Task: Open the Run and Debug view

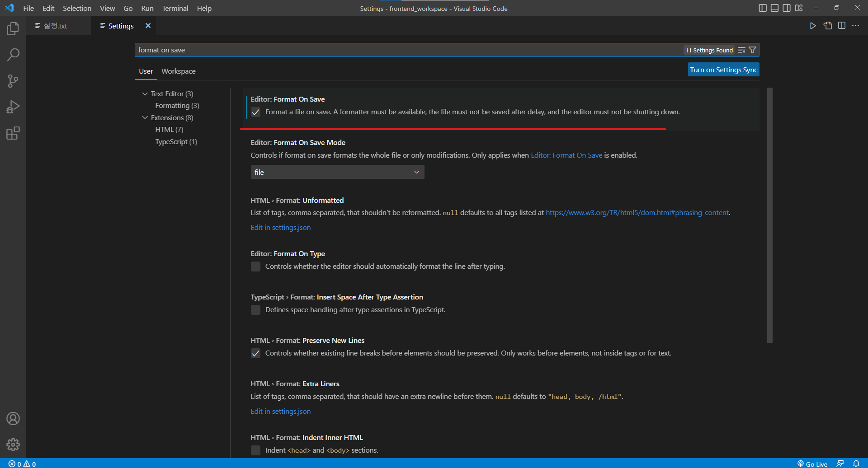Action: pyautogui.click(x=13, y=107)
